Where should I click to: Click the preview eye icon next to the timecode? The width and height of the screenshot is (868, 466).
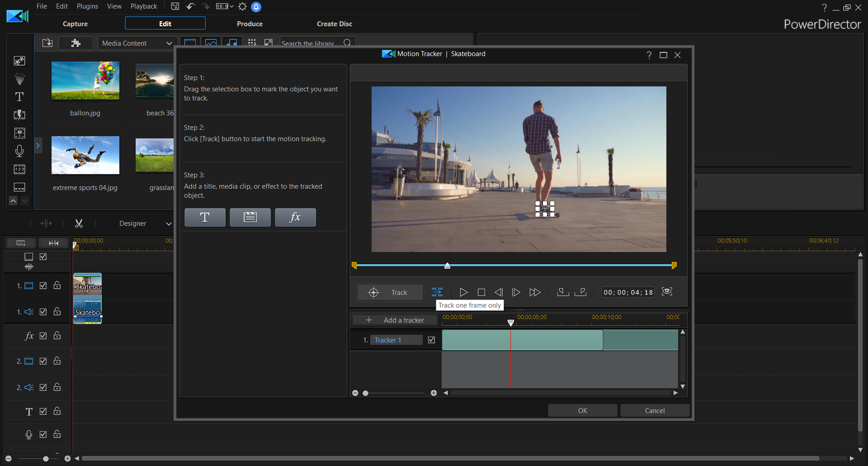tap(667, 292)
